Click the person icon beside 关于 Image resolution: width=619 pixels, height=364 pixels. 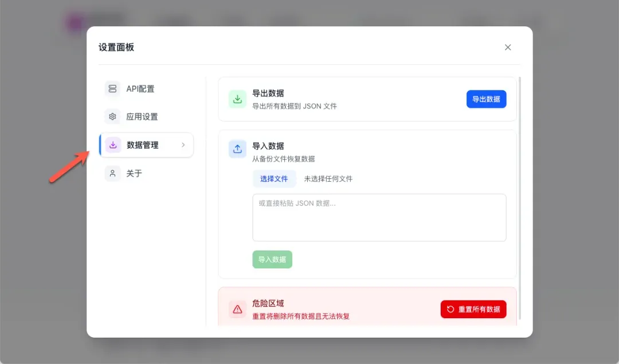[x=112, y=173]
